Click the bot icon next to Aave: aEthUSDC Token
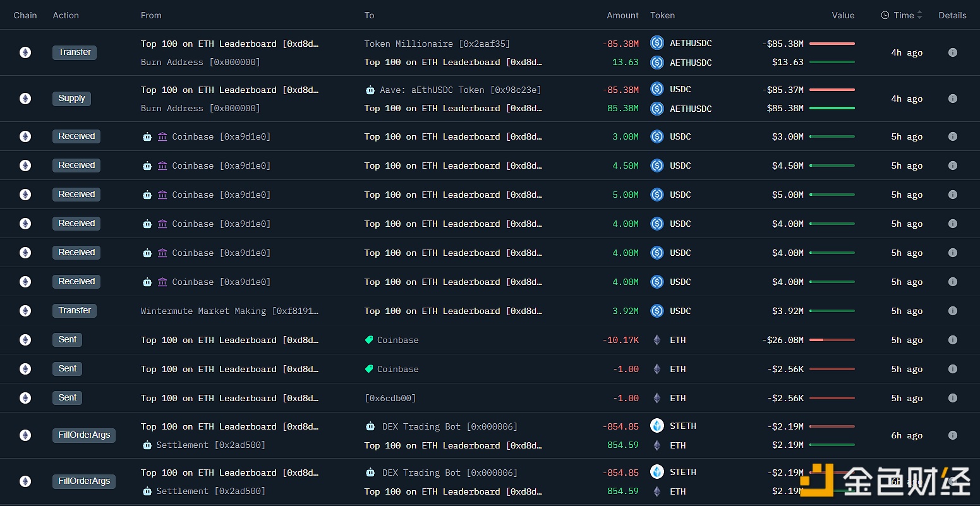This screenshot has width=980, height=506. 370,90
